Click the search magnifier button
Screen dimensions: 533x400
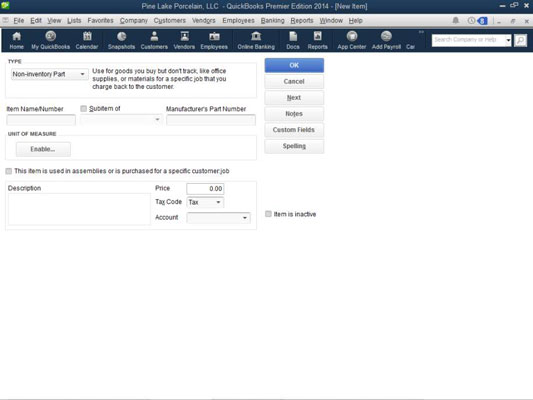click(x=520, y=40)
